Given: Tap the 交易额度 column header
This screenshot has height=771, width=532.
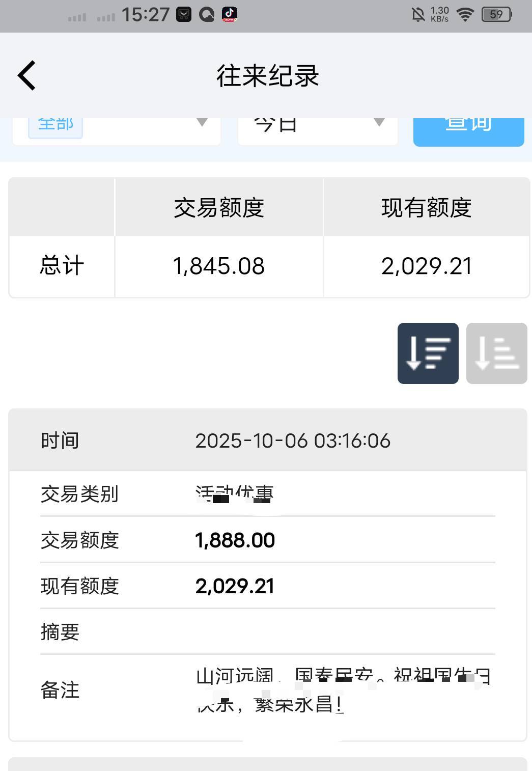Looking at the screenshot, I should pyautogui.click(x=219, y=208).
